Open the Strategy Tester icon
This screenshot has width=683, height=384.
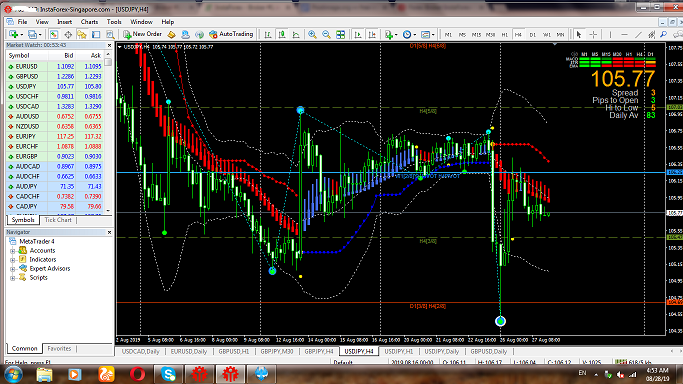(110, 34)
